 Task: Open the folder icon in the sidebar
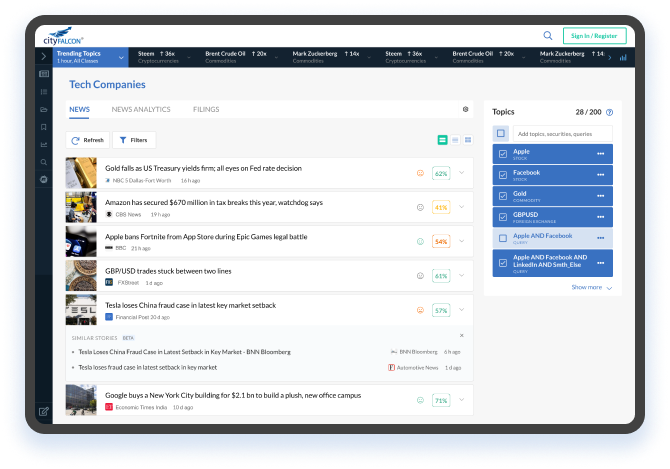coord(44,109)
